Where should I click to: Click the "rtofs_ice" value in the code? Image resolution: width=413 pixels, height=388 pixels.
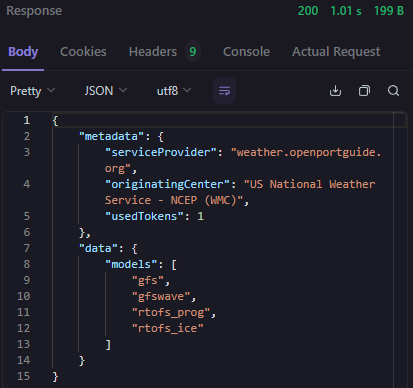pyautogui.click(x=168, y=328)
